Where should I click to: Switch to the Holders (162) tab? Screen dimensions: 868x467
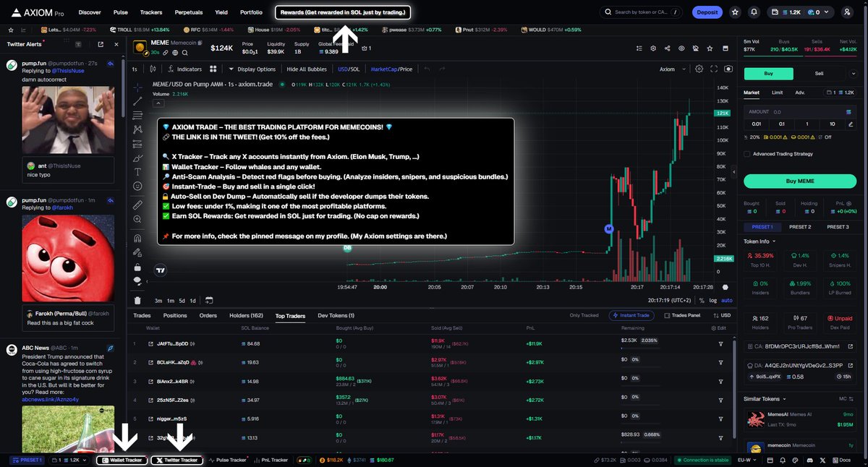246,315
